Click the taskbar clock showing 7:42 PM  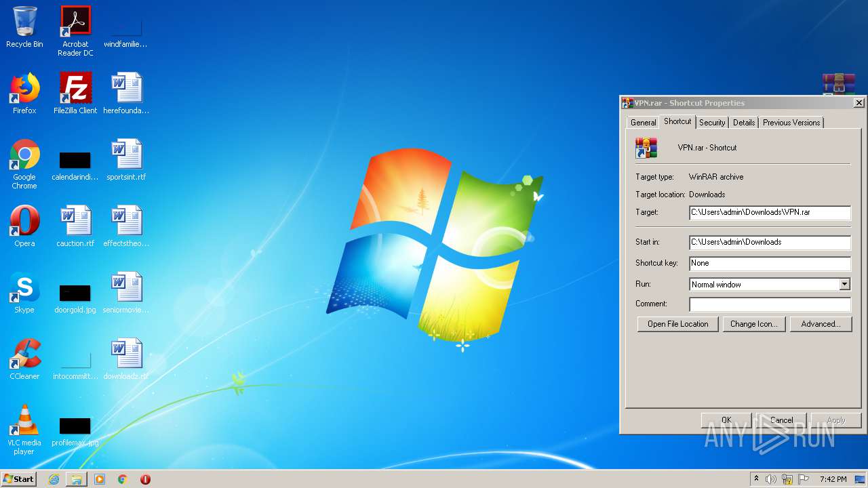(x=833, y=479)
